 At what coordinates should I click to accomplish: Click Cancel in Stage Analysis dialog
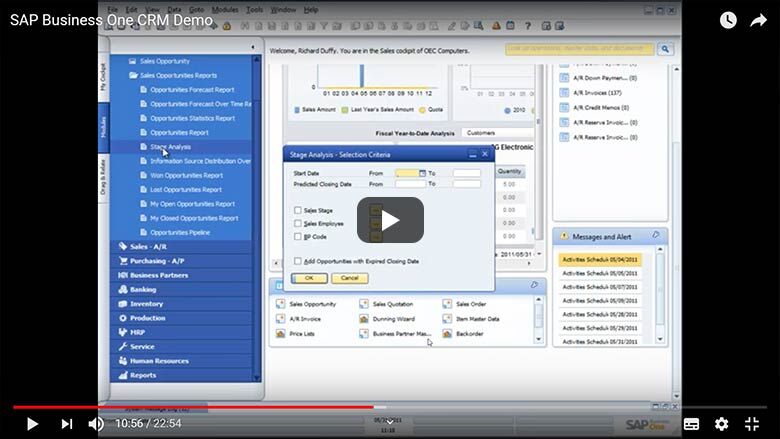coord(350,278)
